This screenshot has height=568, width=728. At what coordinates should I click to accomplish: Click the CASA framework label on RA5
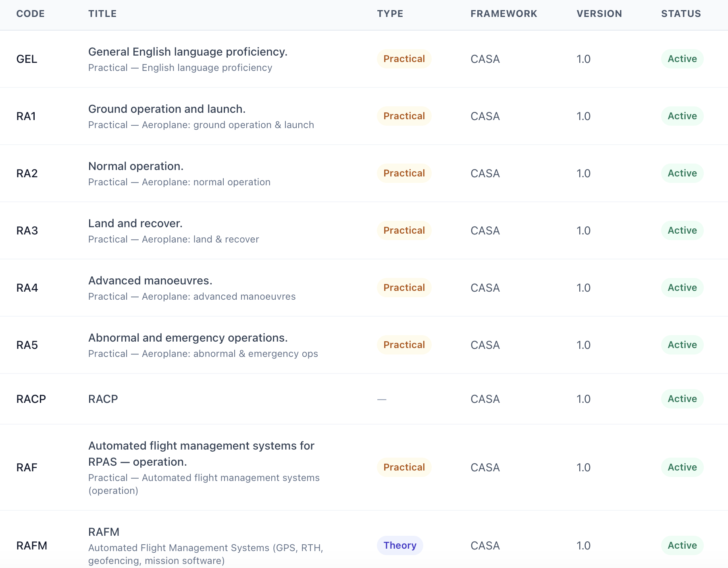(x=485, y=345)
